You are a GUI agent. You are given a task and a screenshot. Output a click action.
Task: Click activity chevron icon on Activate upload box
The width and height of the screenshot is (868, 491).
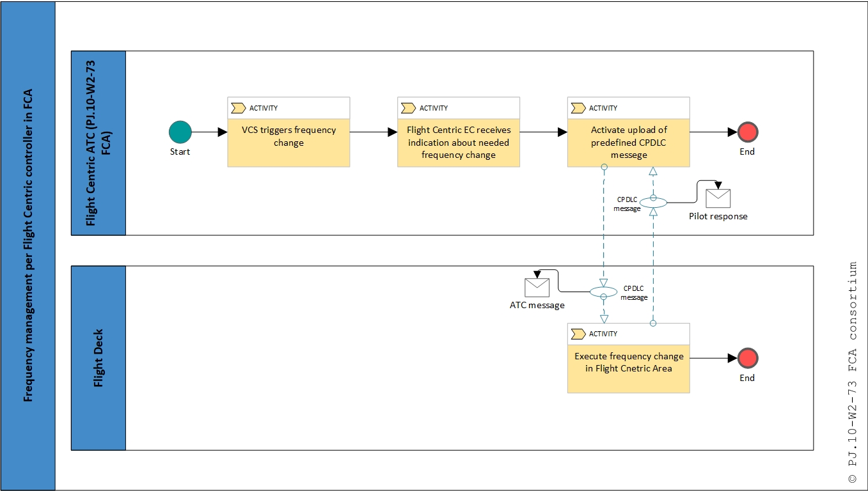point(578,108)
